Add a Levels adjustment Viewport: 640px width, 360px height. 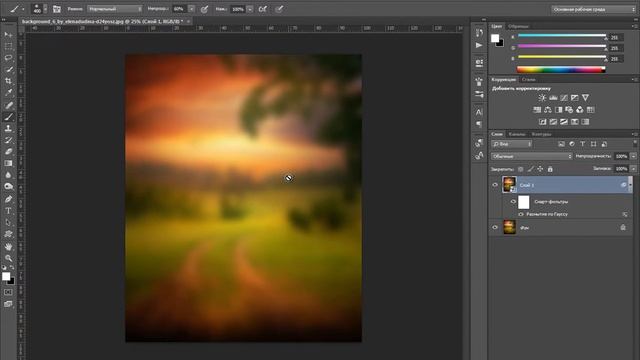[x=553, y=98]
